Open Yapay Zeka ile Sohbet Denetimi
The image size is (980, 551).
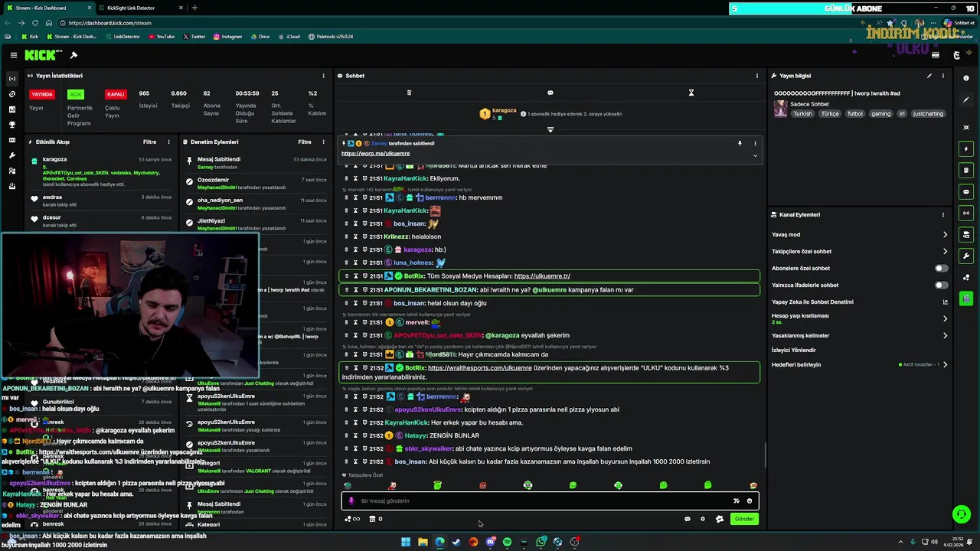(860, 302)
